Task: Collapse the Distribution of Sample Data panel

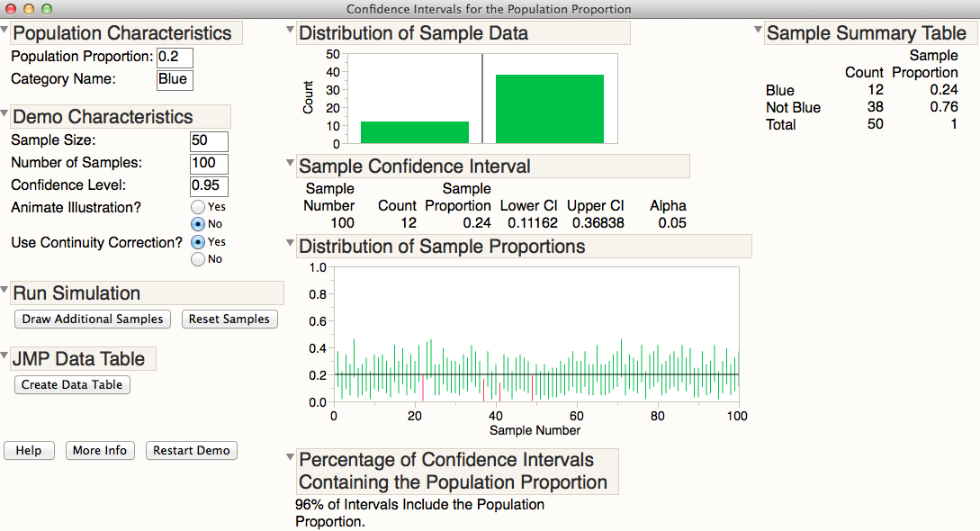Action: 290,30
